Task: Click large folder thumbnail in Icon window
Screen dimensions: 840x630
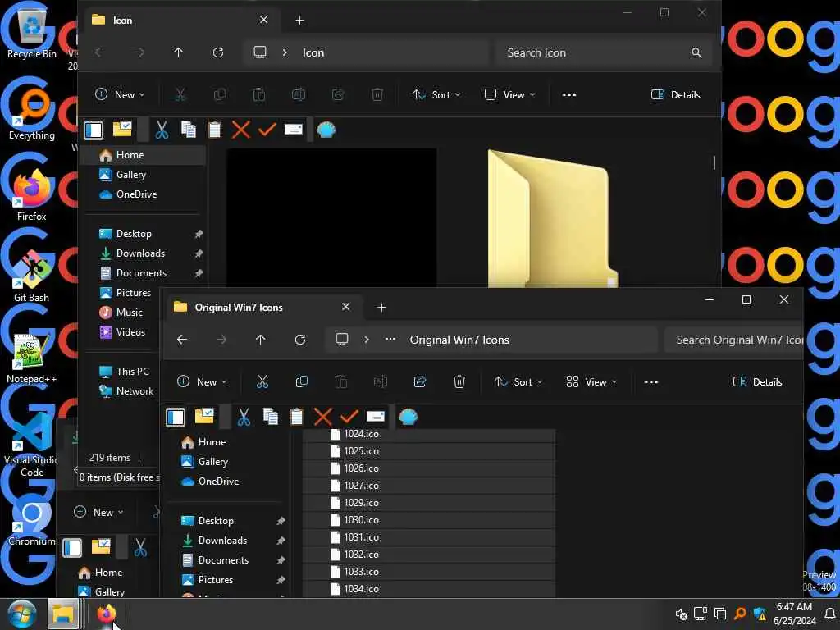Action: (x=553, y=218)
